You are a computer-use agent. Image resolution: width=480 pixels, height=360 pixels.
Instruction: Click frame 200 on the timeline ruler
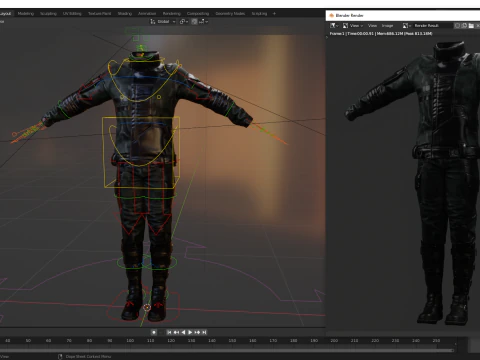(334, 341)
